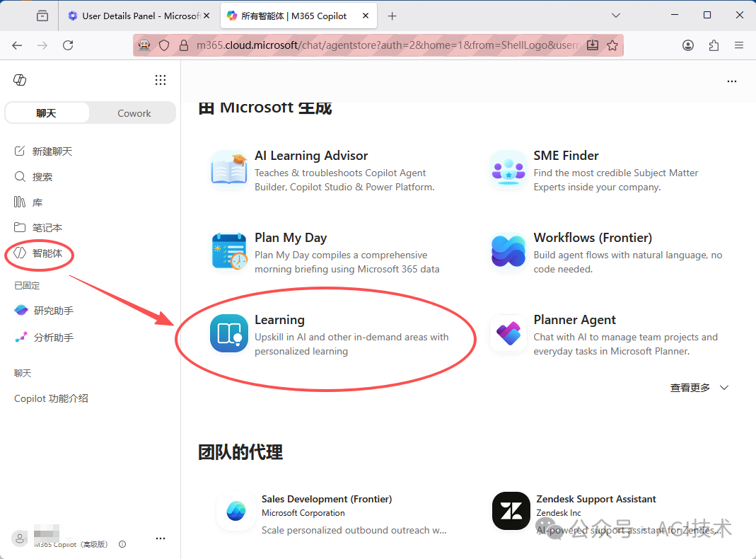Click the SME Finder people icon
The height and width of the screenshot is (559, 756).
pyautogui.click(x=508, y=169)
